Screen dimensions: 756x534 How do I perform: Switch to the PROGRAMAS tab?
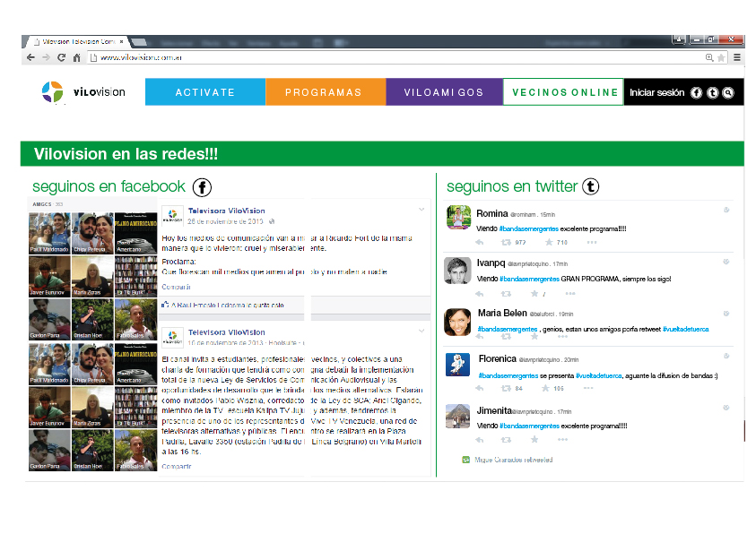click(x=325, y=91)
